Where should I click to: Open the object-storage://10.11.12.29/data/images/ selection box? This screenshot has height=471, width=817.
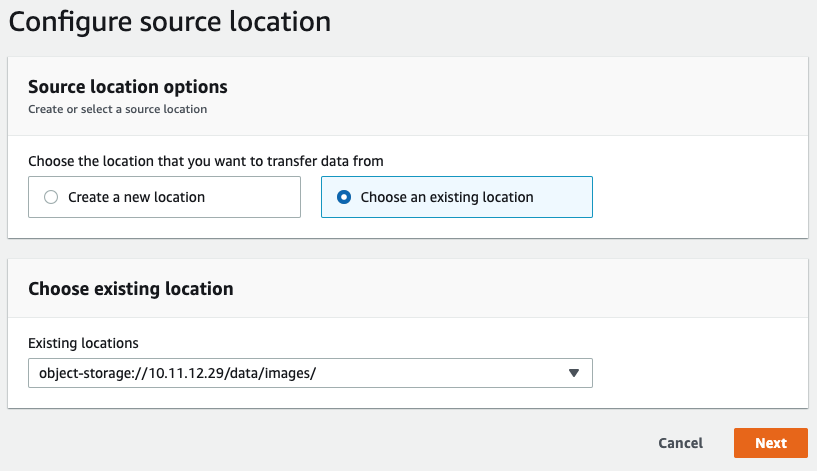[310, 373]
